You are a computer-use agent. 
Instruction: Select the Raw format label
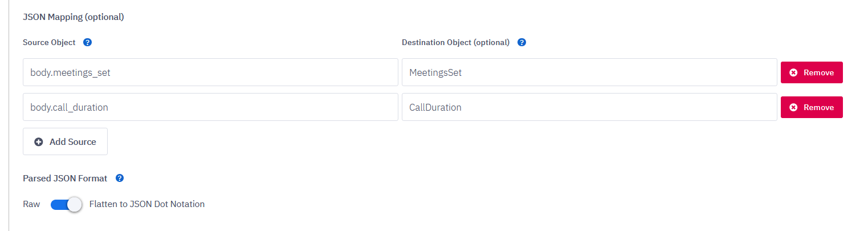tap(31, 204)
